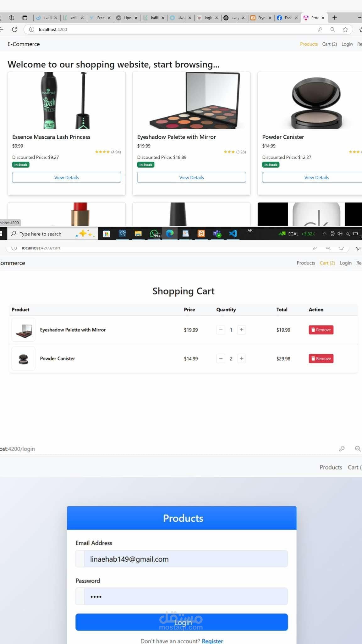Click the blue Login submit button
The image size is (362, 644).
pos(182,622)
